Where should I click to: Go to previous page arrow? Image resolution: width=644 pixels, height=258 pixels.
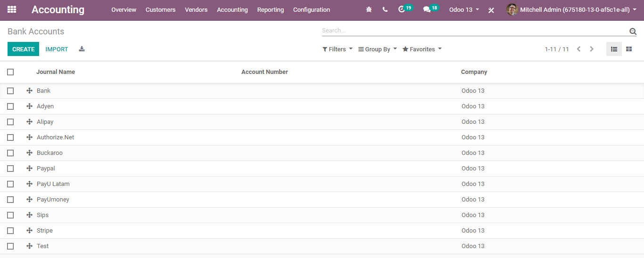(578, 49)
